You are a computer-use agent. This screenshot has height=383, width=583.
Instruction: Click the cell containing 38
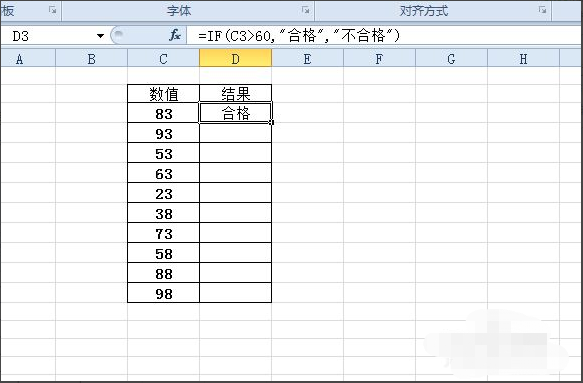click(x=163, y=213)
